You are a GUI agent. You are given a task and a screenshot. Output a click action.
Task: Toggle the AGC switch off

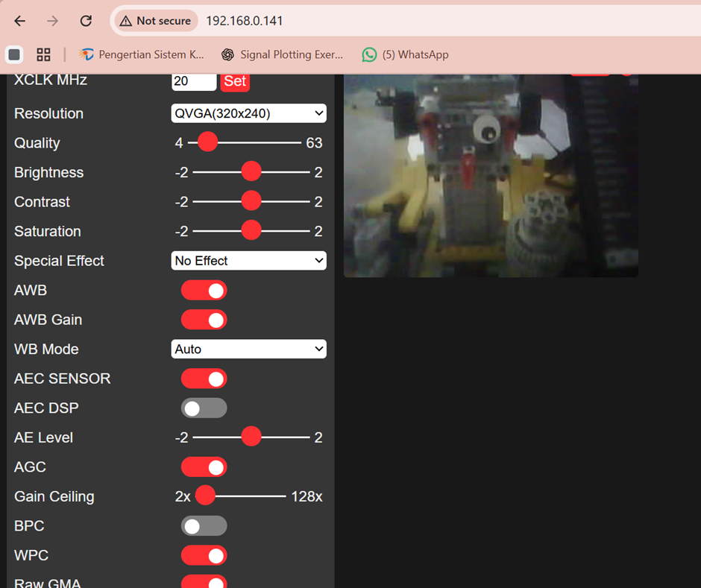pos(204,467)
